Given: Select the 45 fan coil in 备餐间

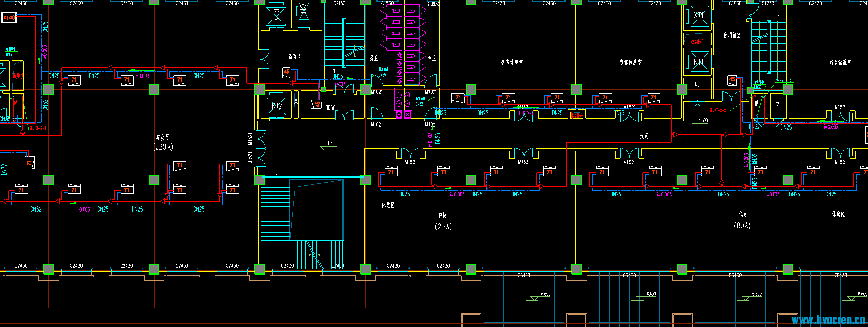Looking at the screenshot, I should tap(287, 72).
